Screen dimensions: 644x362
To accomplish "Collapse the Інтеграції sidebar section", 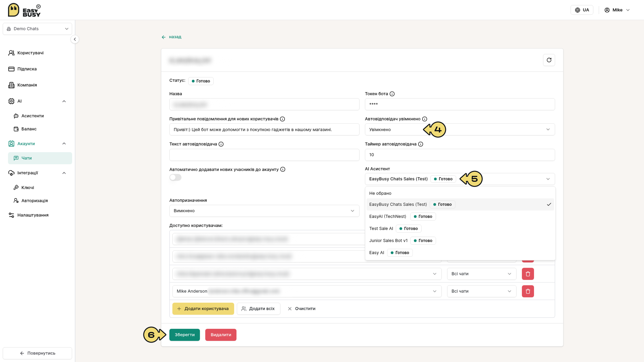I will click(64, 173).
